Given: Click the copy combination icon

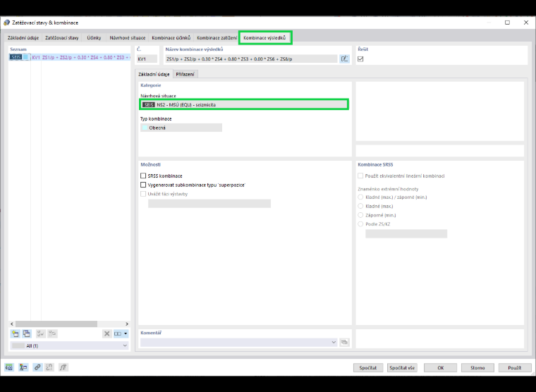Looking at the screenshot, I should coord(27,333).
